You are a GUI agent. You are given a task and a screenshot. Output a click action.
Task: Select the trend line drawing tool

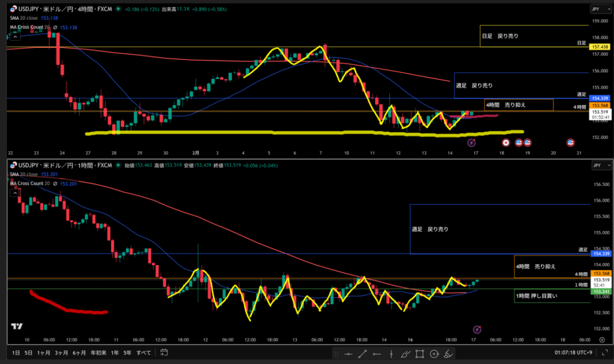[362, 353]
